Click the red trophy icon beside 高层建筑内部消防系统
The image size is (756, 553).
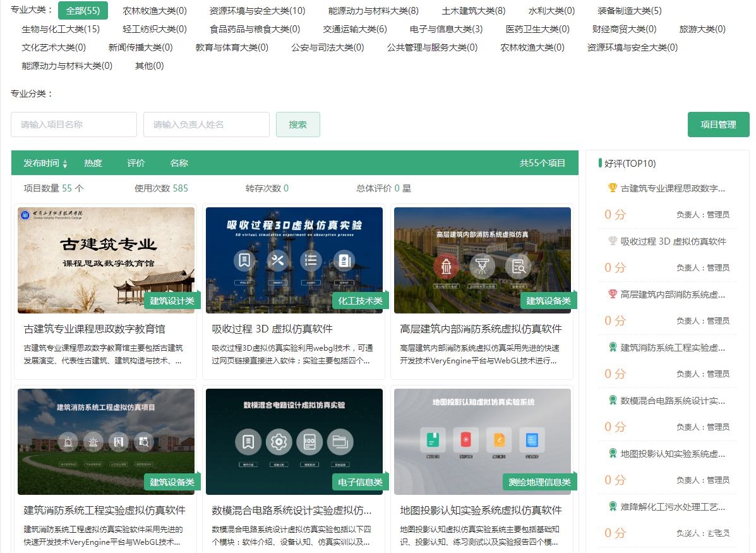tap(612, 294)
